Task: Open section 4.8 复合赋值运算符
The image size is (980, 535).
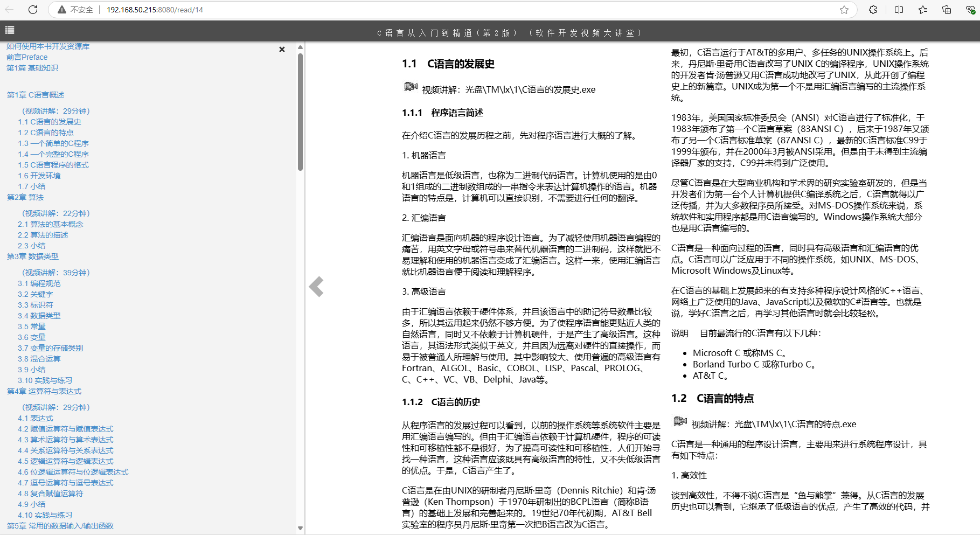Action: 51,494
